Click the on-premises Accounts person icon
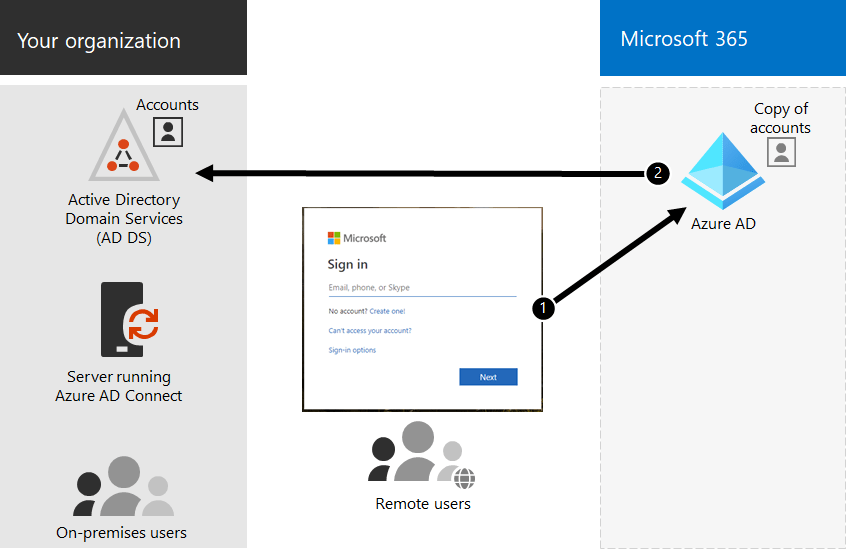The width and height of the screenshot is (846, 552). pos(168,131)
